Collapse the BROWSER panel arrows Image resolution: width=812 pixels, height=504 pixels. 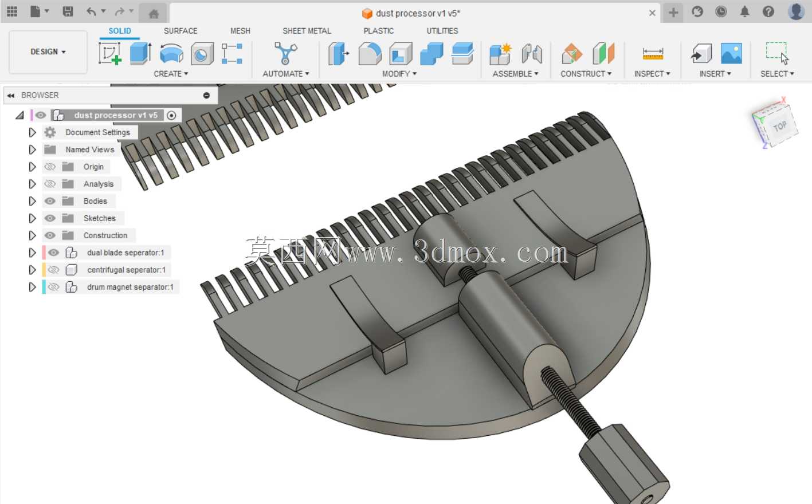(x=10, y=95)
